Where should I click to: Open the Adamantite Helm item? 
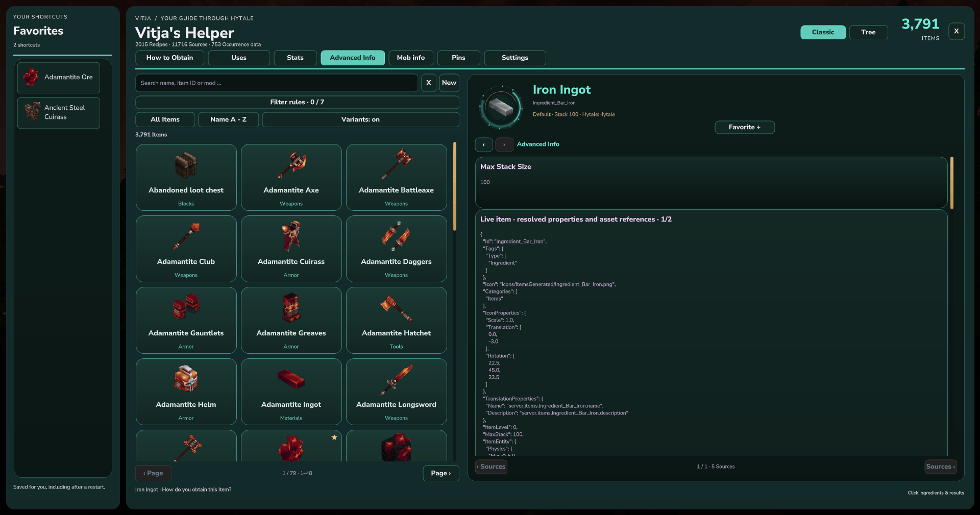[x=186, y=391]
